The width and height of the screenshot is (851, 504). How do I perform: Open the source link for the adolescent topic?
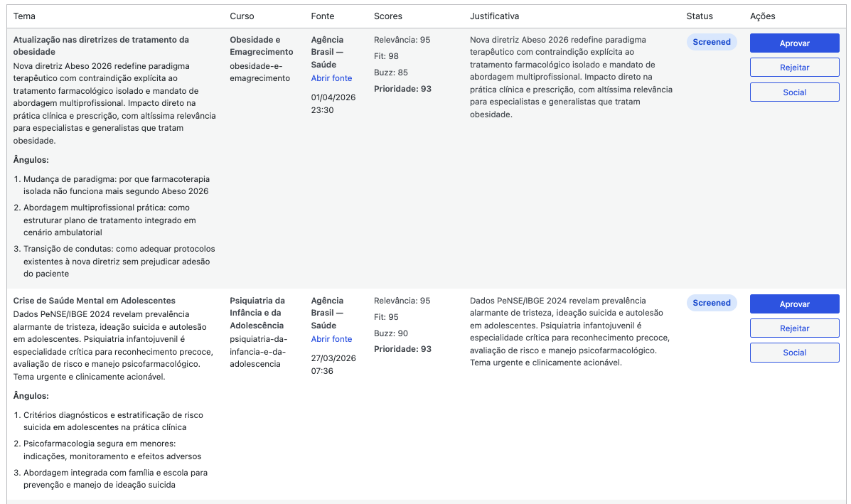pyautogui.click(x=331, y=339)
